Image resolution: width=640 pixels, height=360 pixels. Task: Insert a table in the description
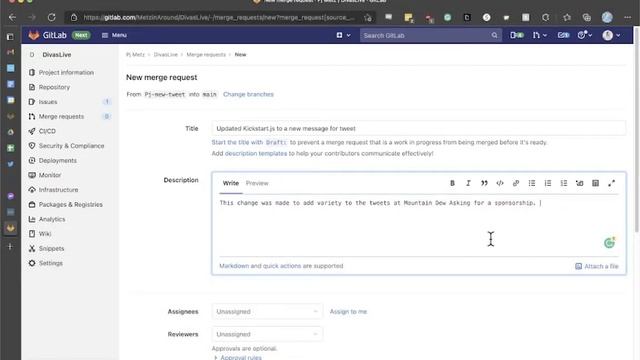coord(596,183)
